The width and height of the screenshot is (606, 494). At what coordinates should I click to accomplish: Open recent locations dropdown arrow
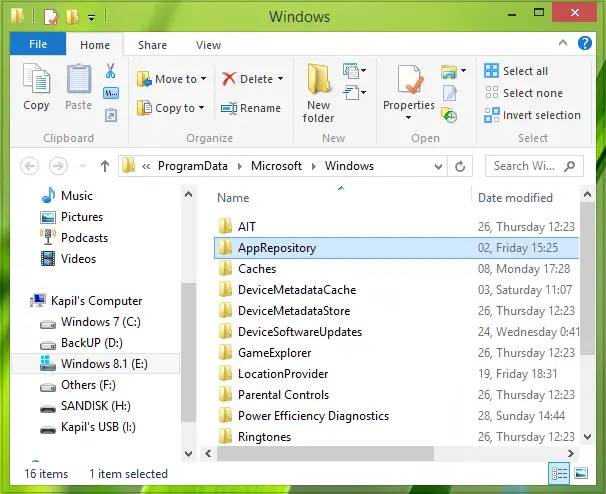[x=82, y=166]
